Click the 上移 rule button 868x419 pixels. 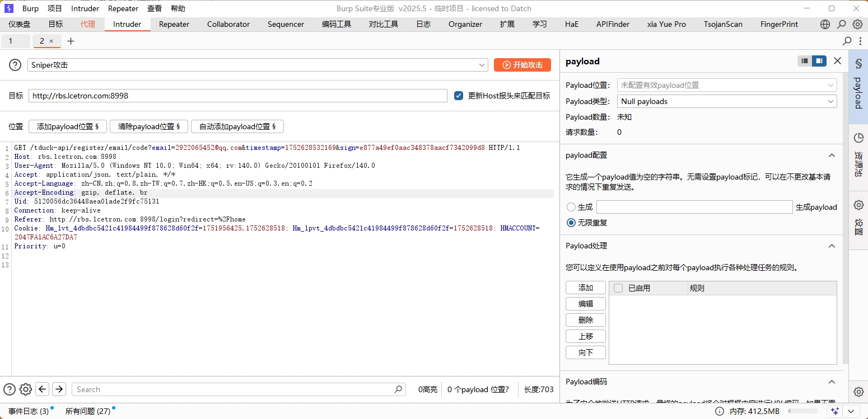(586, 336)
